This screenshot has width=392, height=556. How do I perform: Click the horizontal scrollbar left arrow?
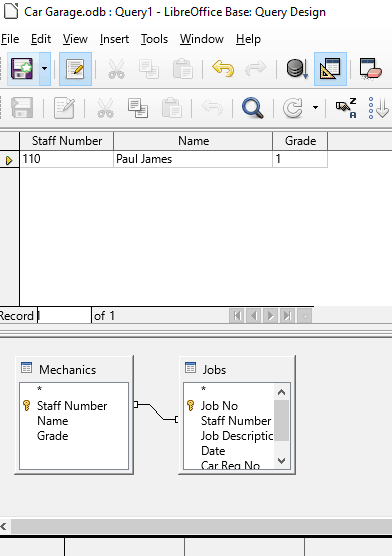point(4,527)
